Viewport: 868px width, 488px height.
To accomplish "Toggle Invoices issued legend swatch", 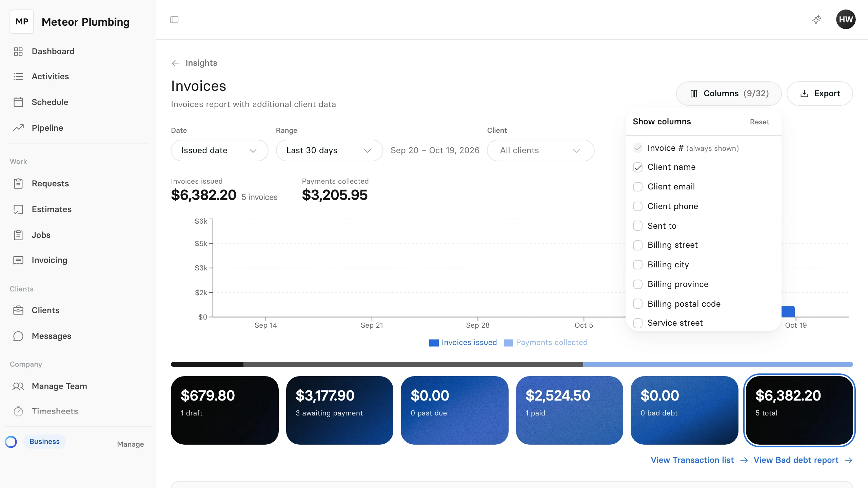I will point(434,343).
